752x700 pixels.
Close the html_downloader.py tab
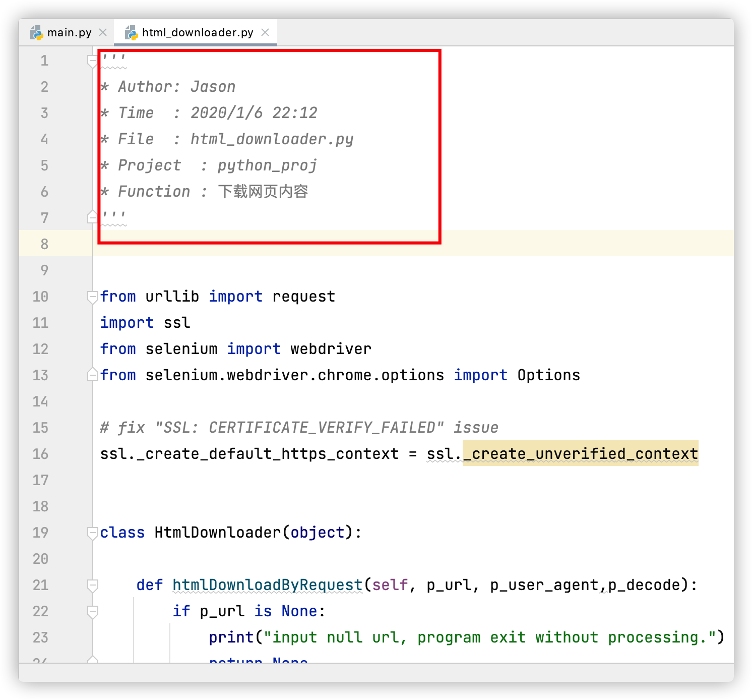(265, 32)
